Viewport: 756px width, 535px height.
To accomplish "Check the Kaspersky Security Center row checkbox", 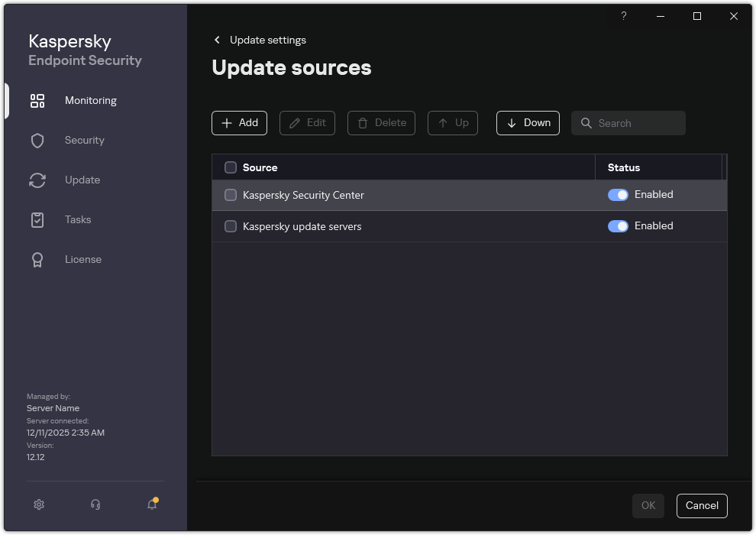I will coord(230,195).
